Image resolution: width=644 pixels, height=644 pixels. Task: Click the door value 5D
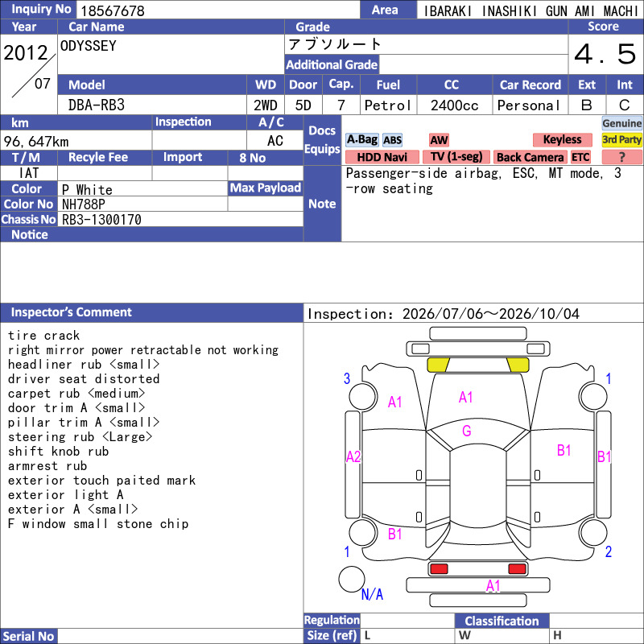[x=303, y=105]
